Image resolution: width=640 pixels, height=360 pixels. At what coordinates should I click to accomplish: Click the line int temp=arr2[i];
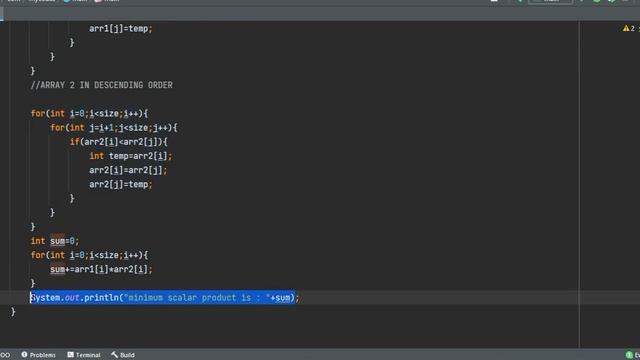(x=131, y=156)
